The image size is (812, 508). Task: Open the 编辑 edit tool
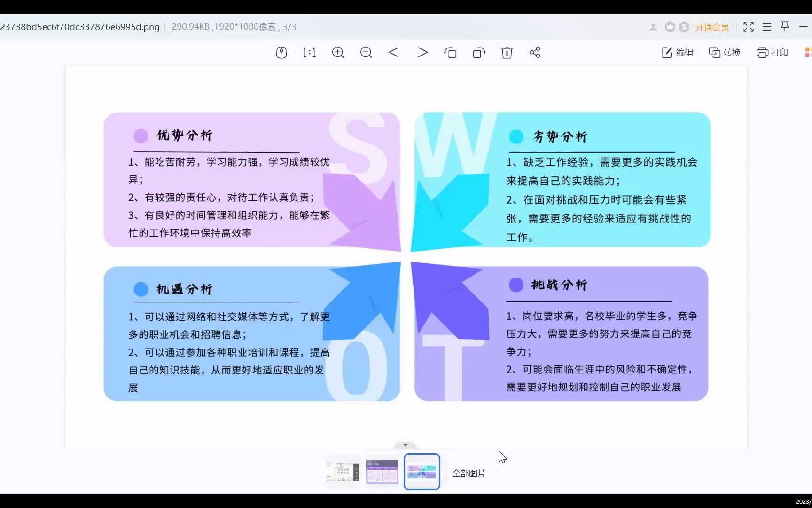pos(677,52)
